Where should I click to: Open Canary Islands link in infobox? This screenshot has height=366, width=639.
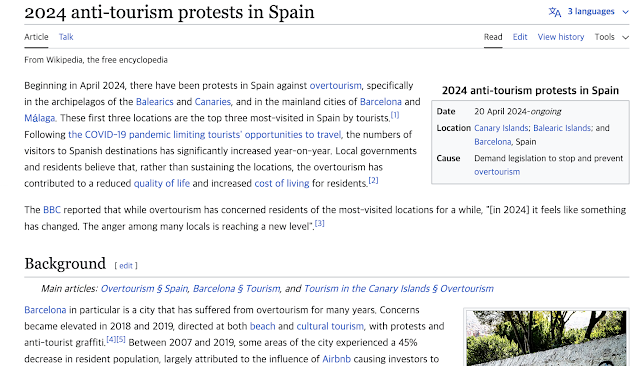(501, 128)
